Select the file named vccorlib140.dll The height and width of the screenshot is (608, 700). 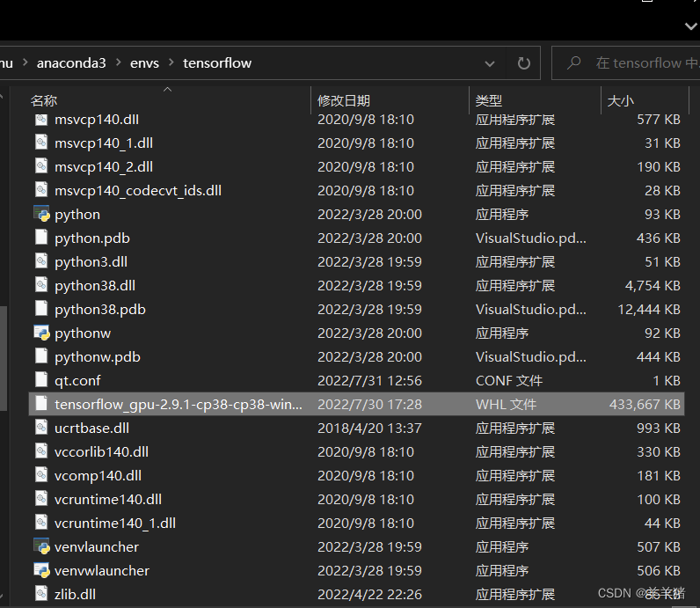tap(101, 451)
